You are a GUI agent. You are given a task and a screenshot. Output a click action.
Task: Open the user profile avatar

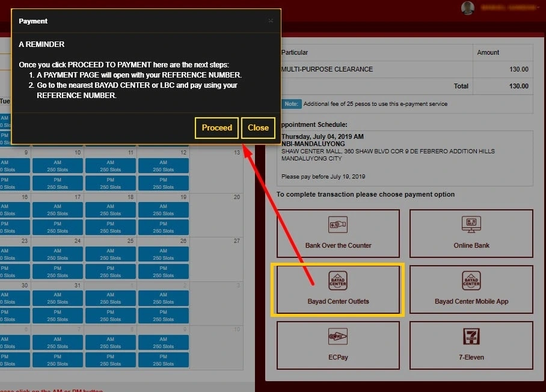(468, 8)
